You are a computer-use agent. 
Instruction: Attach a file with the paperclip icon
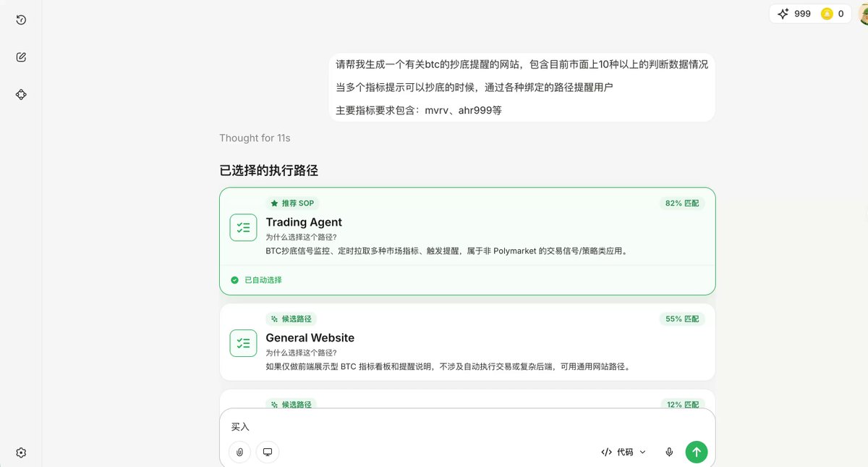(x=239, y=452)
